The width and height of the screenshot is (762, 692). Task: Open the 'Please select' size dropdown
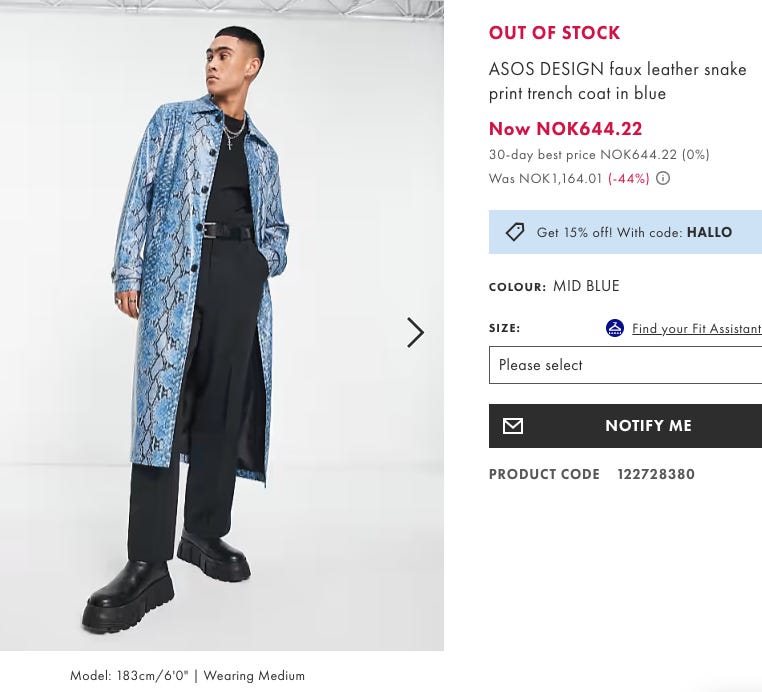625,365
